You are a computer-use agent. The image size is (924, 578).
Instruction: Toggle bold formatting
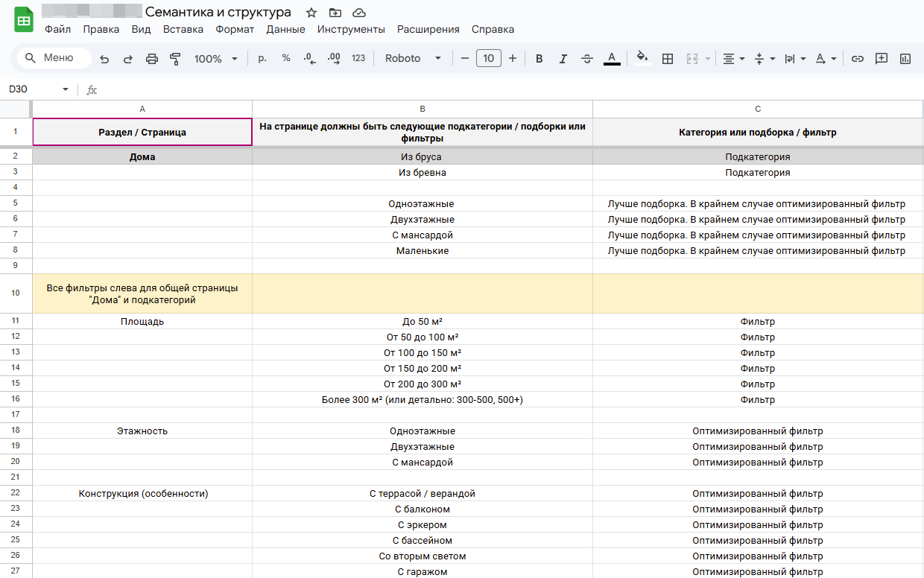click(539, 59)
